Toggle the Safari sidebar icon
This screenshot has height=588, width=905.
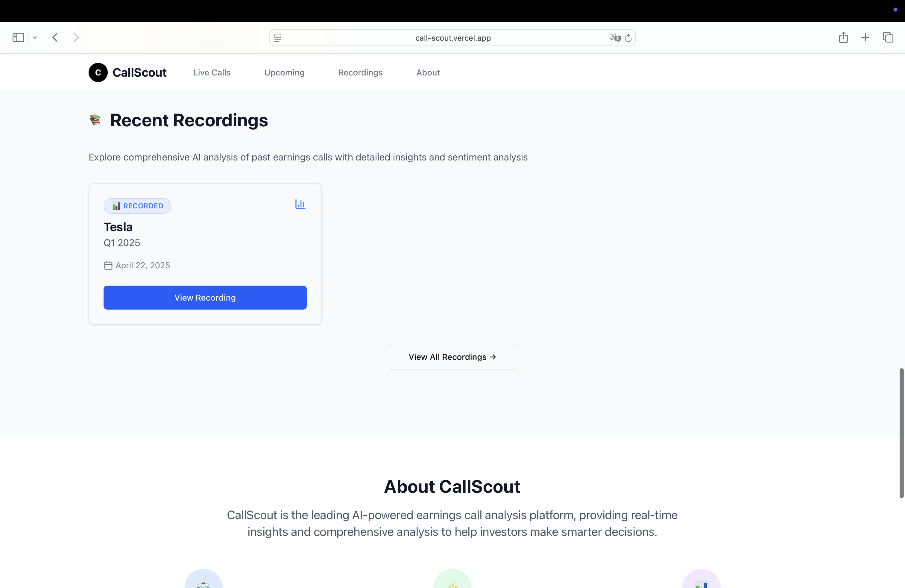[18, 37]
